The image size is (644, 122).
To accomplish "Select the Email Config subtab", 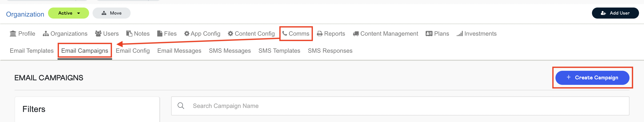I will (133, 51).
